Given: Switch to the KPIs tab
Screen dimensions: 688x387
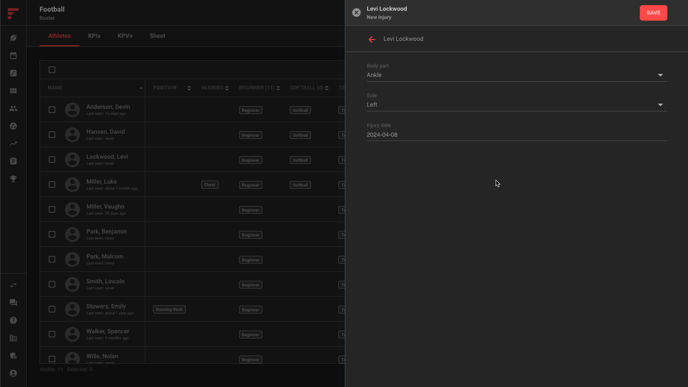Looking at the screenshot, I should [x=94, y=36].
